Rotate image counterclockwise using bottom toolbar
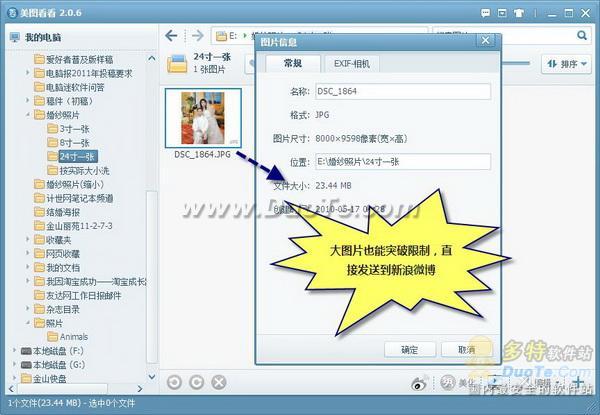Image resolution: width=600 pixels, height=415 pixels. [174, 383]
